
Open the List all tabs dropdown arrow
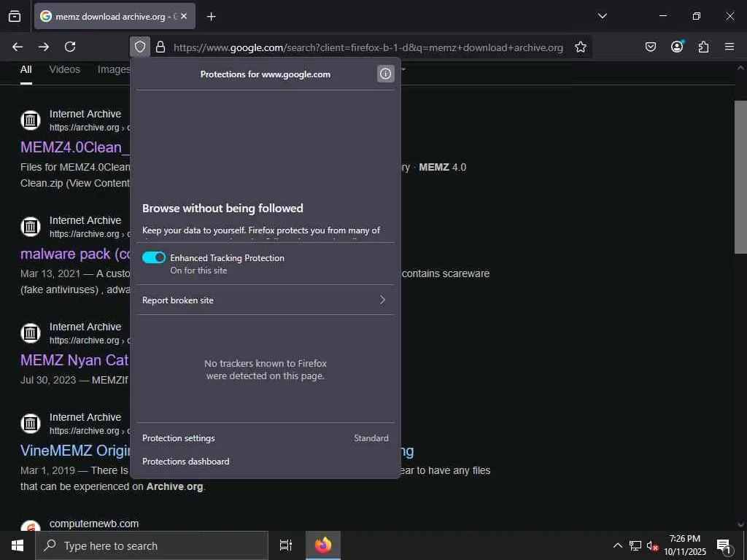[602, 16]
